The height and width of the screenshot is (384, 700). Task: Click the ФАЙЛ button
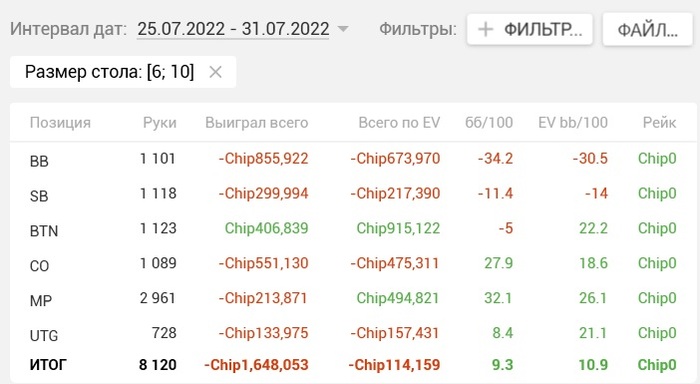pyautogui.click(x=648, y=29)
